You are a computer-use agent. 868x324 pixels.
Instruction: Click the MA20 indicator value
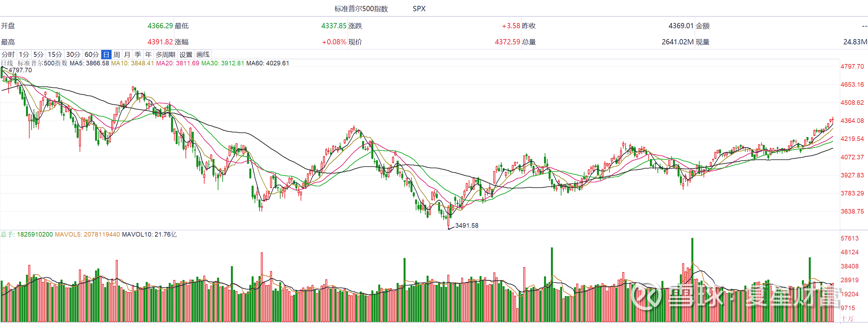(x=178, y=63)
